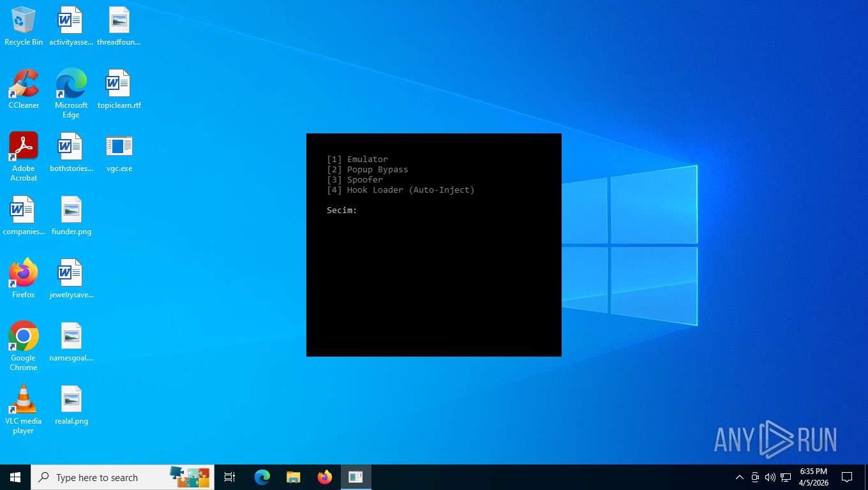Select the bothstories... Word document icon

point(71,152)
